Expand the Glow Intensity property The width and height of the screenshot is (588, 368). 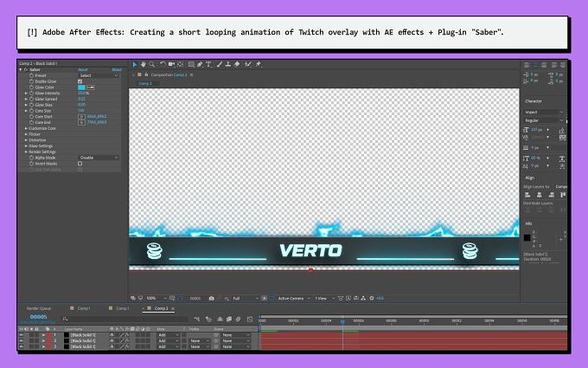tap(26, 94)
